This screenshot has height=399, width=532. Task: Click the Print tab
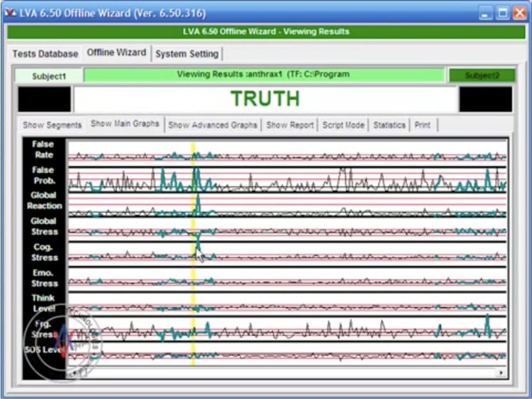423,125
